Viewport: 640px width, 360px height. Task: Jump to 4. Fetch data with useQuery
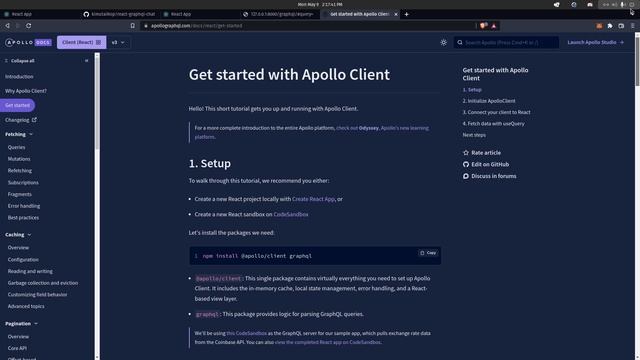tap(493, 124)
